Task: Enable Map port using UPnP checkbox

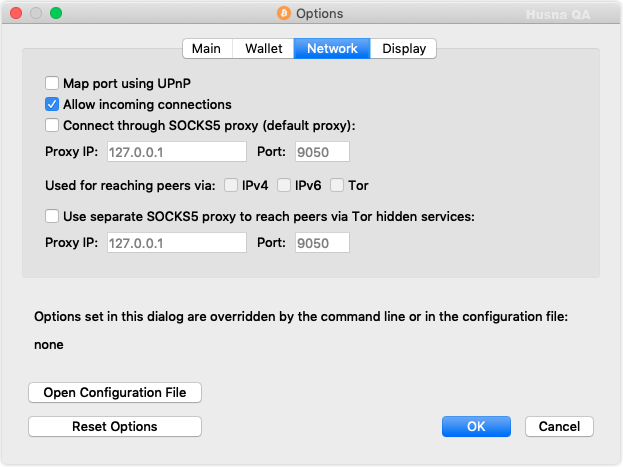Action: point(52,83)
